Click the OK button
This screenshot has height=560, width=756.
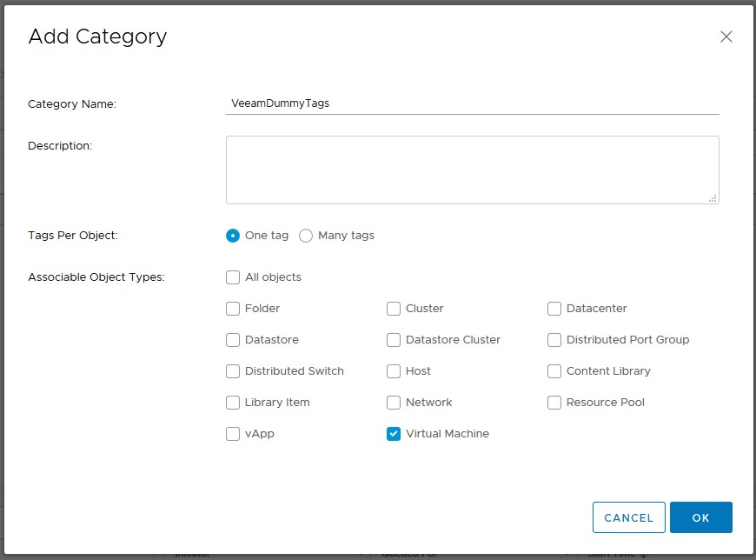(x=701, y=517)
